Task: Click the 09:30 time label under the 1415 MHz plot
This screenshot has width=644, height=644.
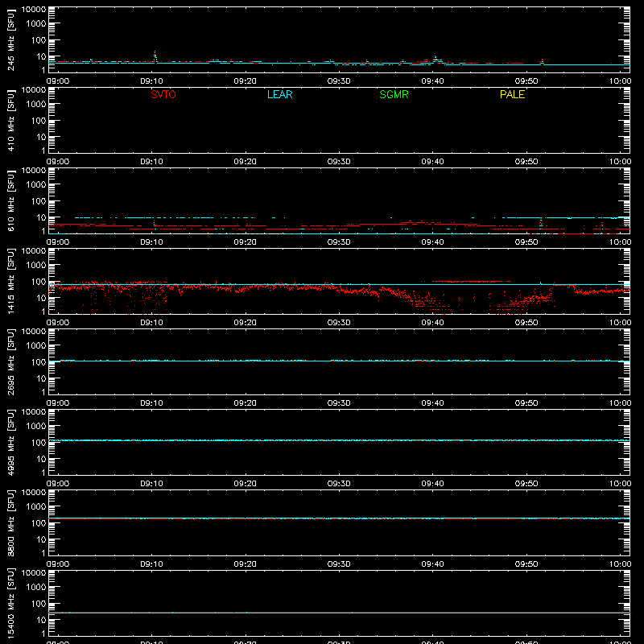Action: point(339,323)
